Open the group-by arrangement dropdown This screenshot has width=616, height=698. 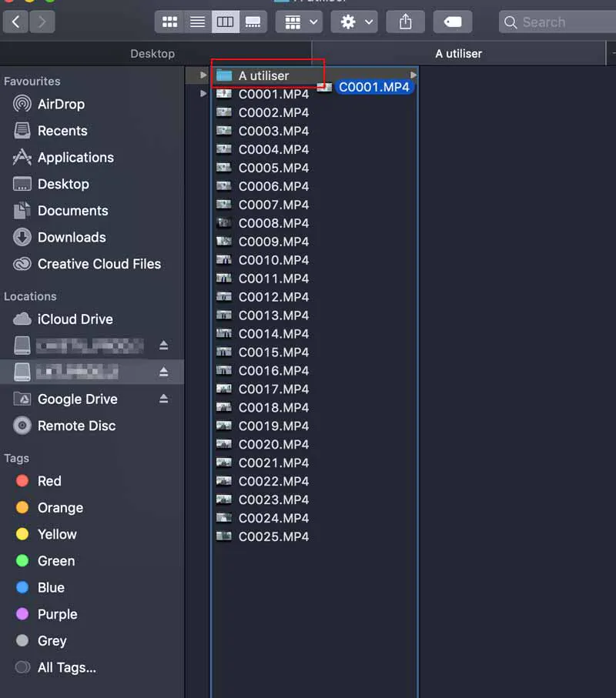click(x=299, y=22)
